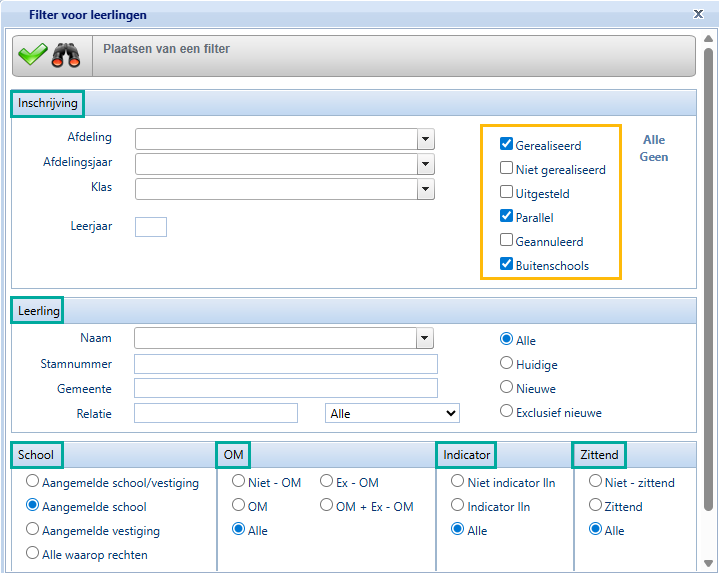Tick the Uitgesteld checkbox

(x=507, y=193)
